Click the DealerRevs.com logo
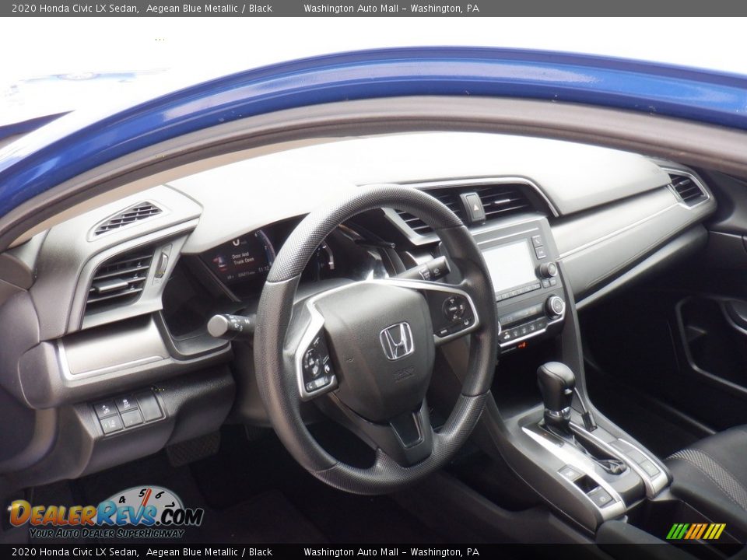747x560 pixels. click(105, 513)
